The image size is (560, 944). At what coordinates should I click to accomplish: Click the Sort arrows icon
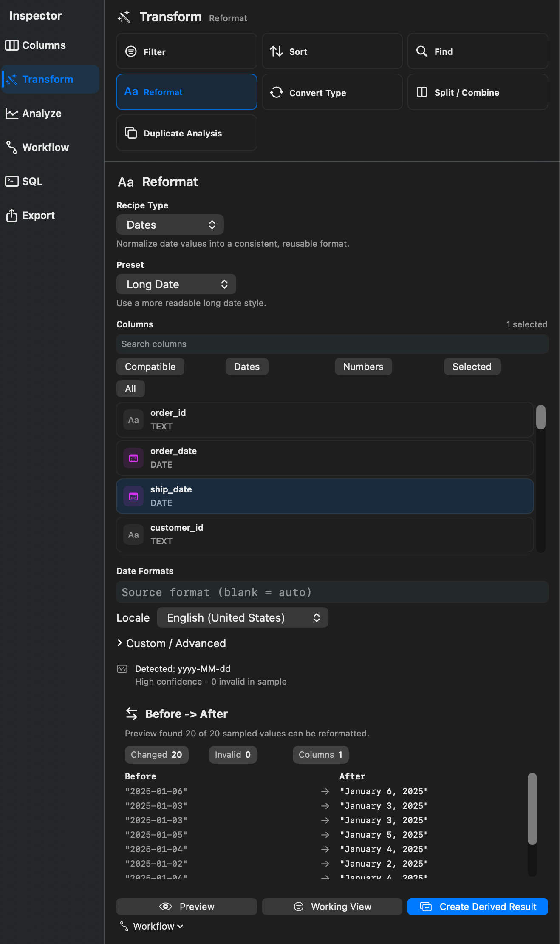pos(277,51)
